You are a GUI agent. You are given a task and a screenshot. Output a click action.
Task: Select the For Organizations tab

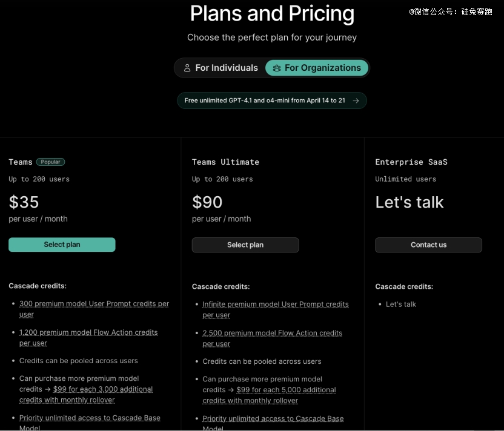point(317,68)
